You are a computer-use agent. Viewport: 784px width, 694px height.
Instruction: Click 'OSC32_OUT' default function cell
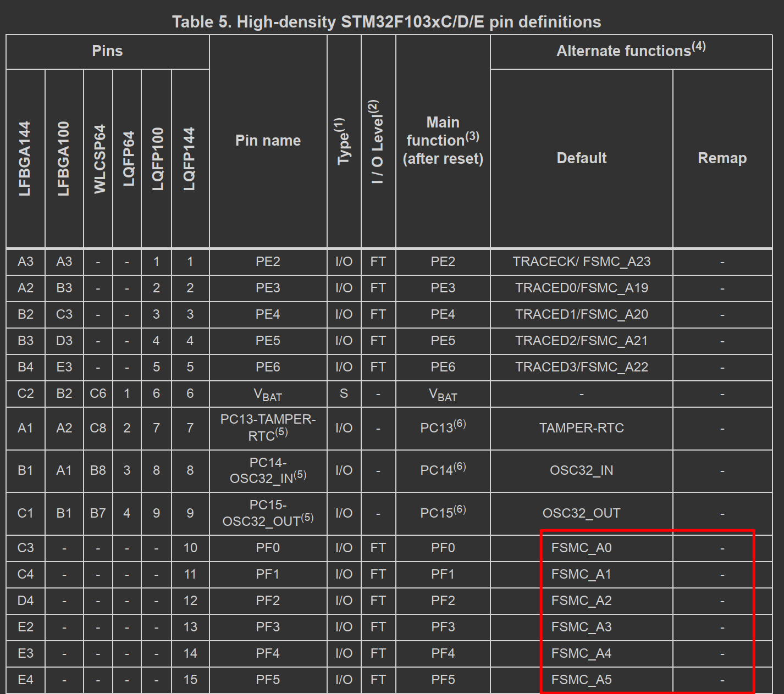pyautogui.click(x=582, y=513)
